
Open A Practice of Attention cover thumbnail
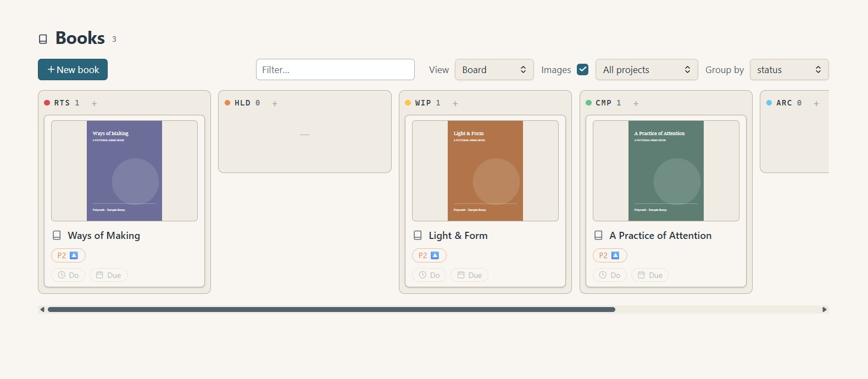[x=666, y=171]
